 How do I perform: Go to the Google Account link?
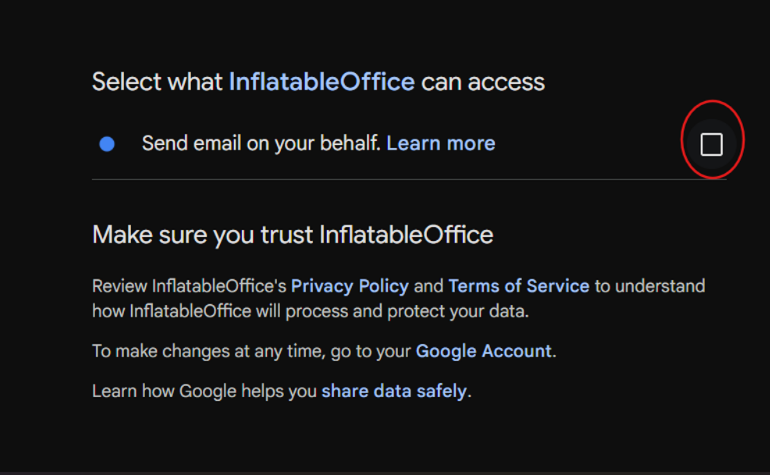coord(483,351)
